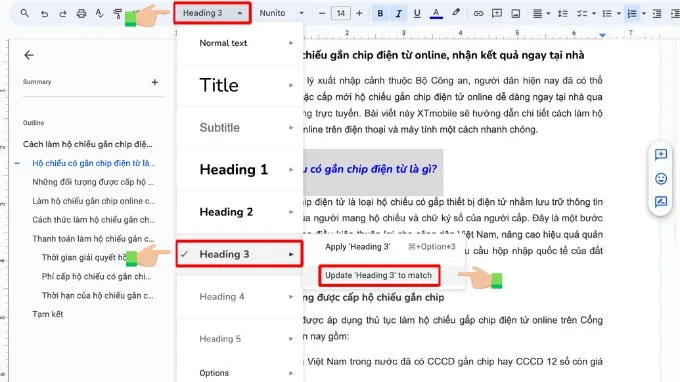This screenshot has height=382, width=680.
Task: Open the Heading 3 styles dropdown
Action: pyautogui.click(x=212, y=13)
